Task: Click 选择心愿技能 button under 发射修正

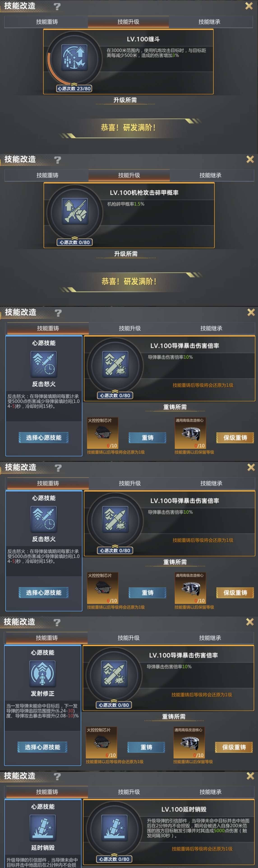Action: [x=42, y=747]
